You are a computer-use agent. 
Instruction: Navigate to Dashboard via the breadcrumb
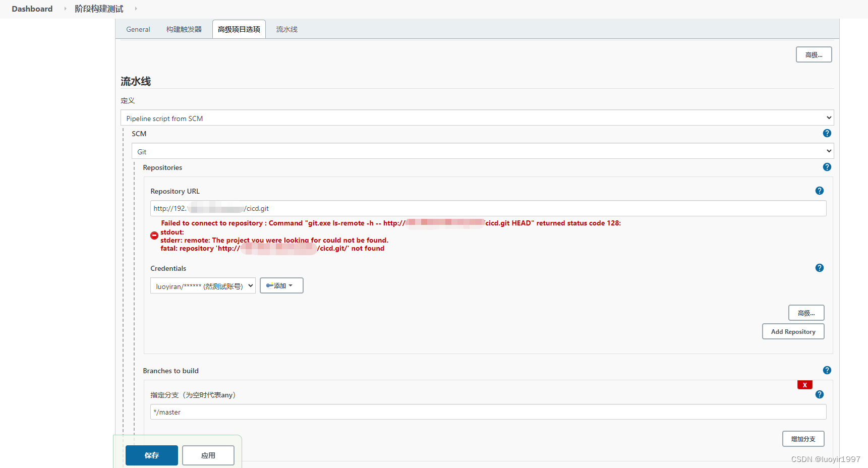point(32,9)
